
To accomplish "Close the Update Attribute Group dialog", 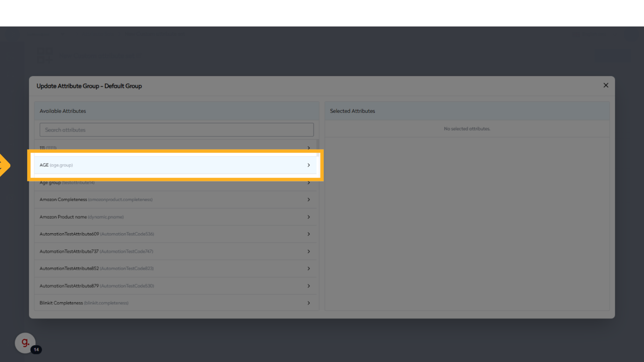I will click(606, 85).
